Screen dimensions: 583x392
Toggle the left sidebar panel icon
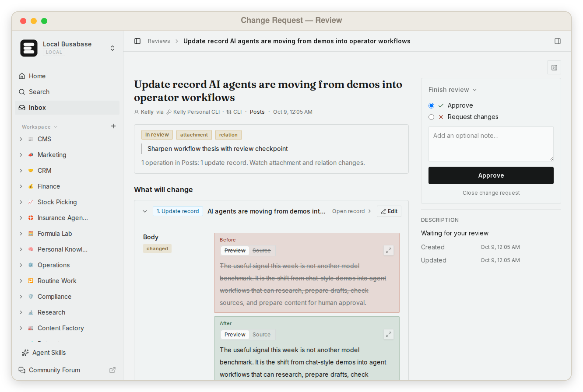click(137, 41)
